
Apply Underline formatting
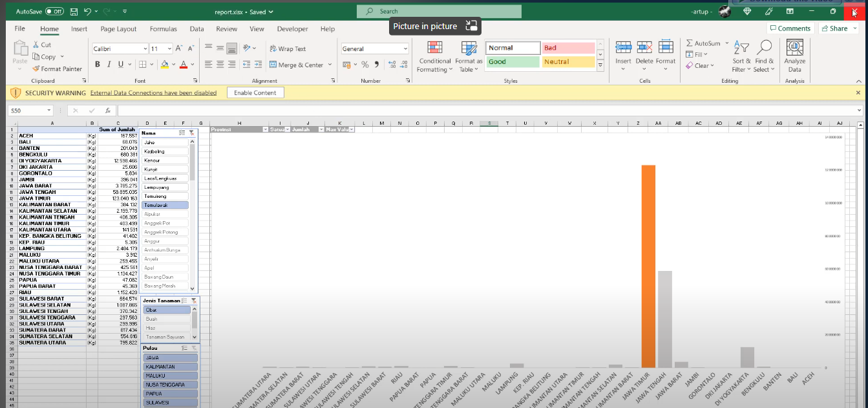[x=120, y=64]
